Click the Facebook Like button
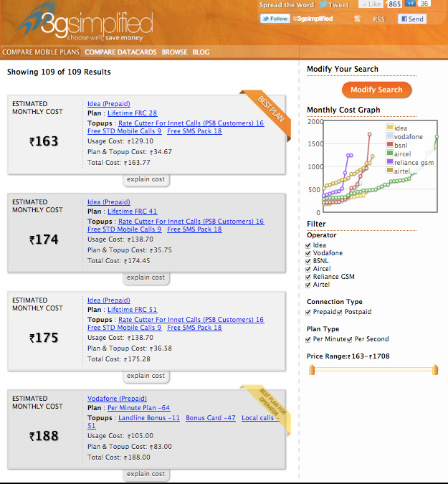This screenshot has width=448, height=484. (371, 4)
